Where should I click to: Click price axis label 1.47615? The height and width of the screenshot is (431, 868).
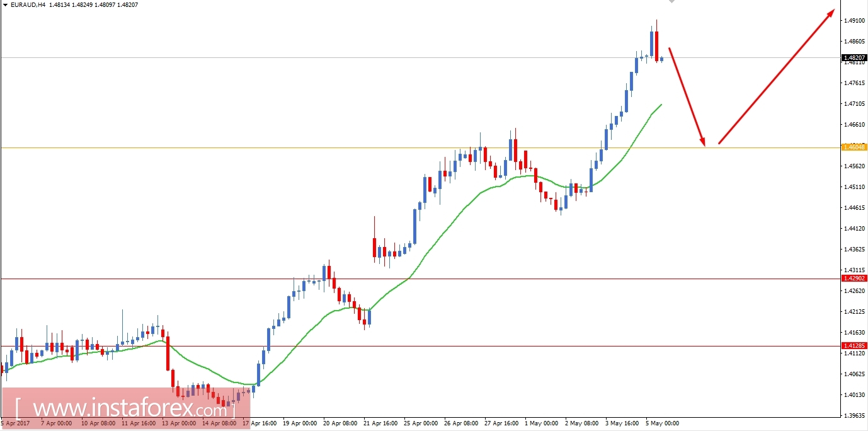tap(854, 83)
